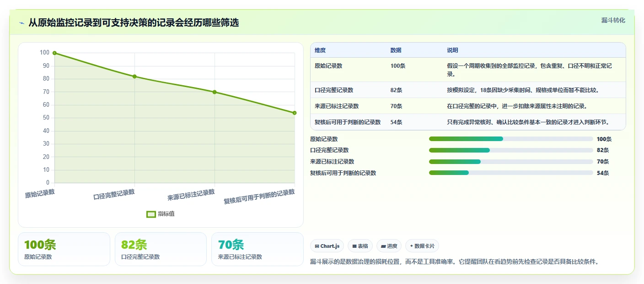
Task: Click the 70条 value beside progress bar
Action: 603,162
